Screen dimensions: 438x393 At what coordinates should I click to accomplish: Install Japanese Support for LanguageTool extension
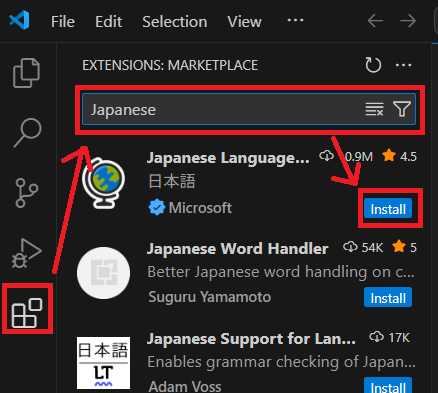tap(388, 386)
